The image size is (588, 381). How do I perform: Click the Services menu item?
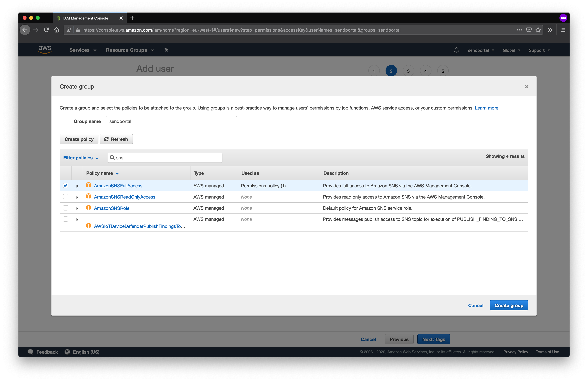point(79,50)
